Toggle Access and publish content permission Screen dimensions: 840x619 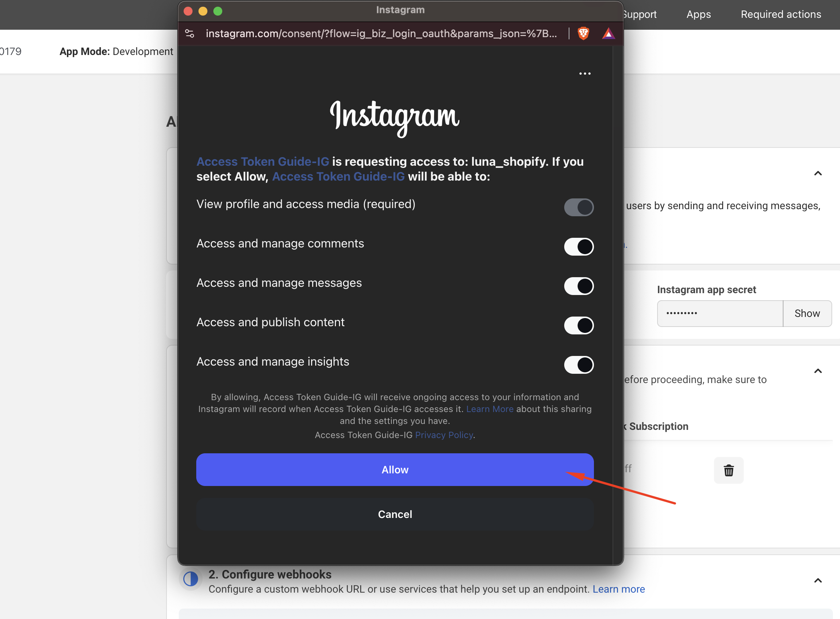point(578,325)
